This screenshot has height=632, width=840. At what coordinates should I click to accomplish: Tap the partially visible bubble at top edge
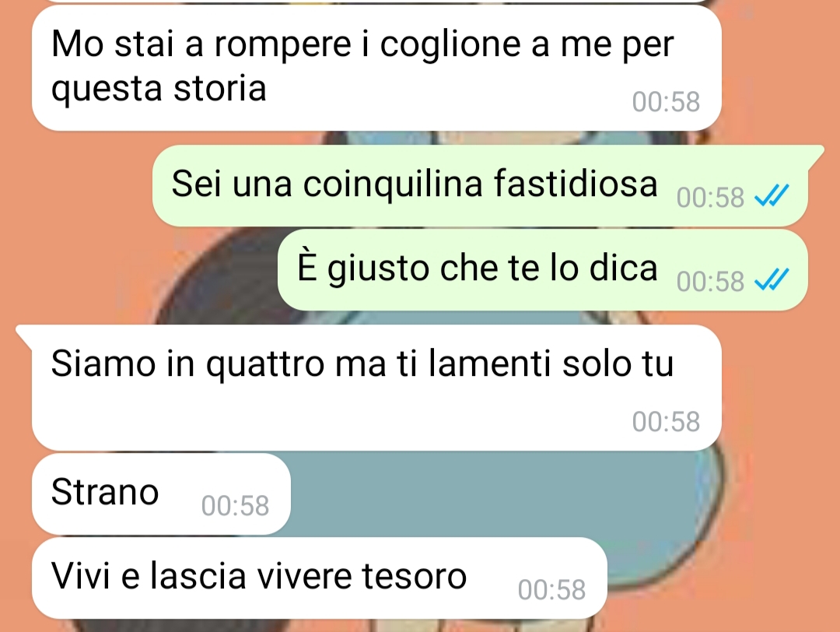pyautogui.click(x=375, y=2)
